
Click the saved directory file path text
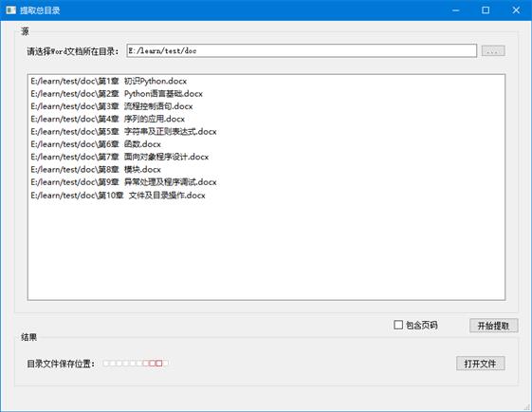[136, 364]
